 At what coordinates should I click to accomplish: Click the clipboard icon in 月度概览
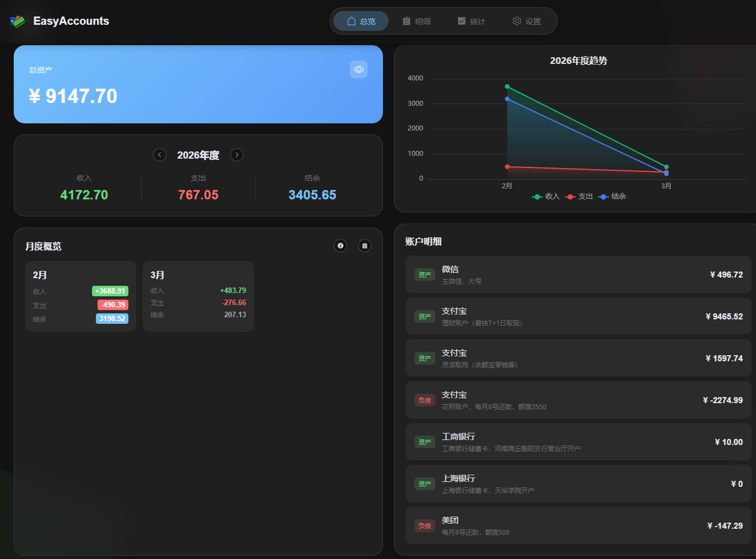pos(365,246)
